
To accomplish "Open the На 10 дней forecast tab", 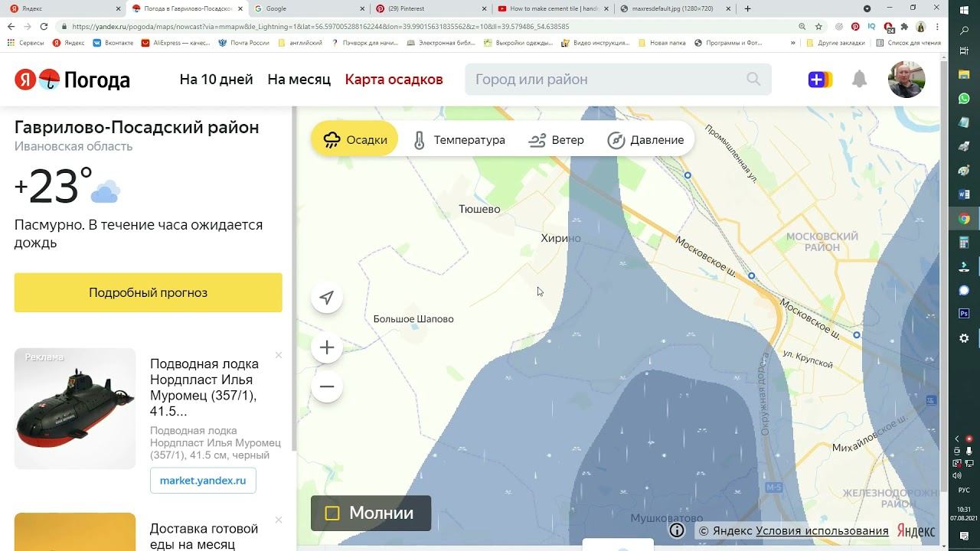I will pos(217,80).
